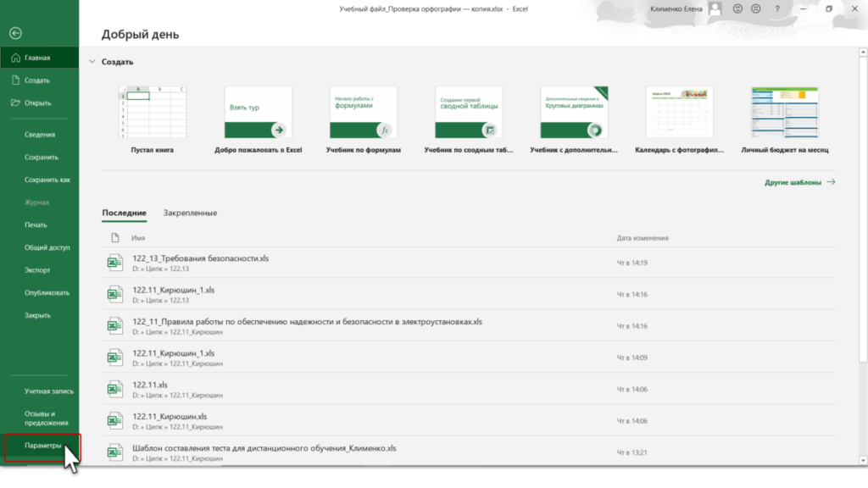Click the Имя column header
Screen dimensions: 868x488
point(138,238)
